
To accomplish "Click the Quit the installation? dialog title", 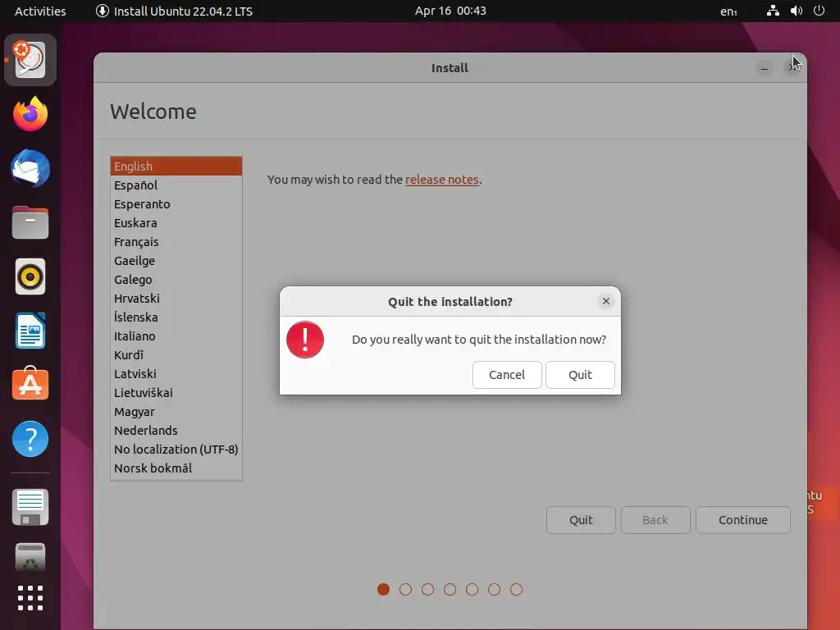I will click(x=450, y=302).
